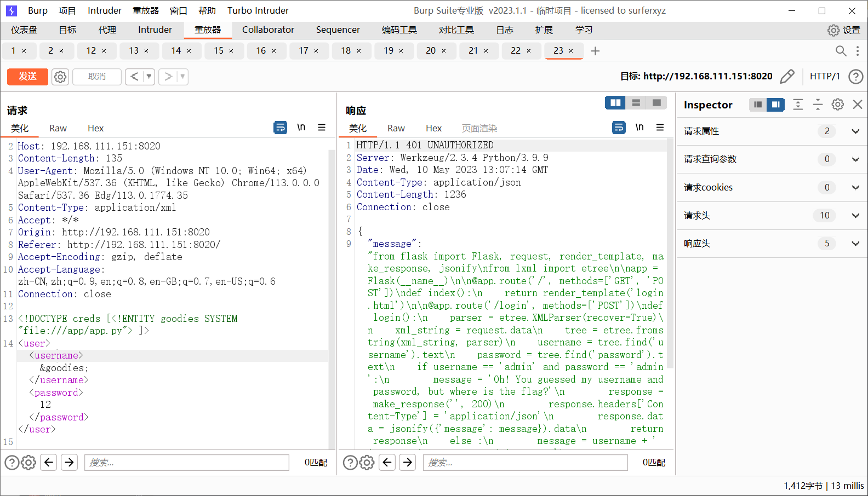Open the 对比工具 comparer tab
This screenshot has width=868, height=496.
456,30
